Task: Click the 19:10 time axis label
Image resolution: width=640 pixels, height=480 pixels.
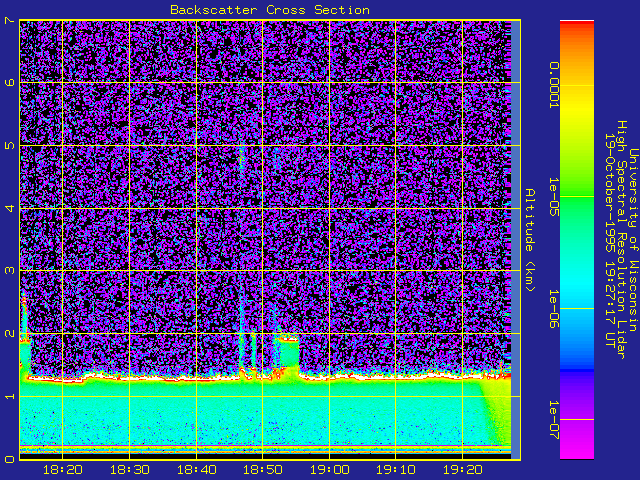Action: [396, 470]
